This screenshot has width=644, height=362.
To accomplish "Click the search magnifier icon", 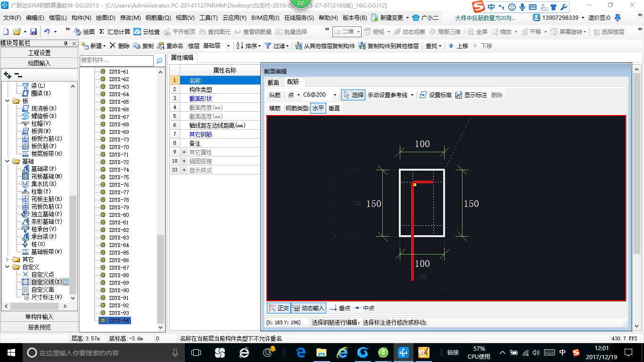I will (x=159, y=60).
